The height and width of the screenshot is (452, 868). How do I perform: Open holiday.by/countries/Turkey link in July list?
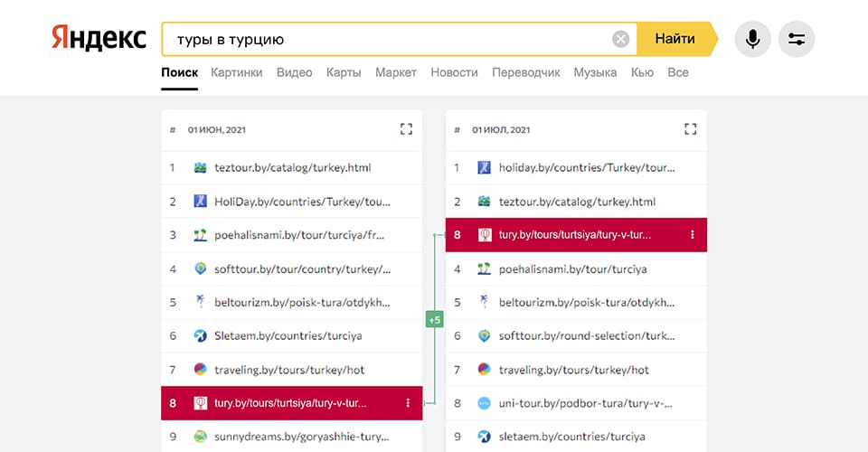(x=587, y=167)
